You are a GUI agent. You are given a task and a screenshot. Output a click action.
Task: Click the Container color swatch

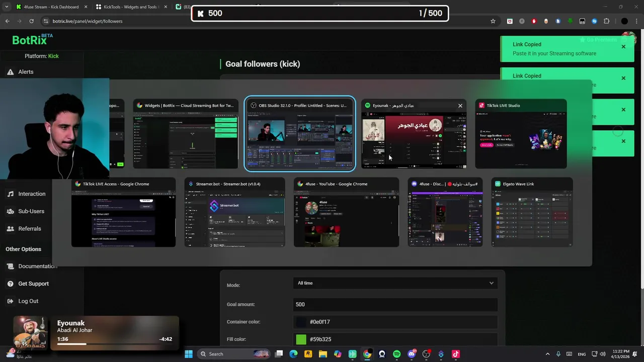point(301,322)
